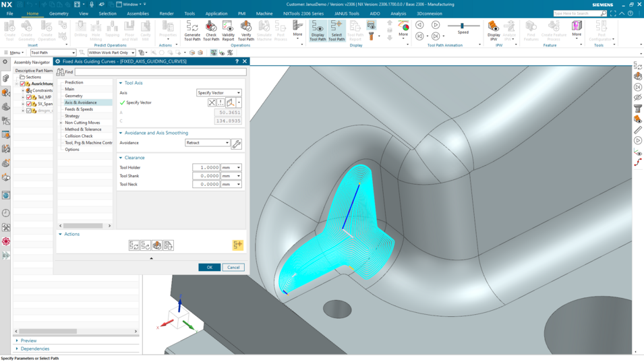
Task: Click Simulate Machine icon
Action: click(264, 26)
